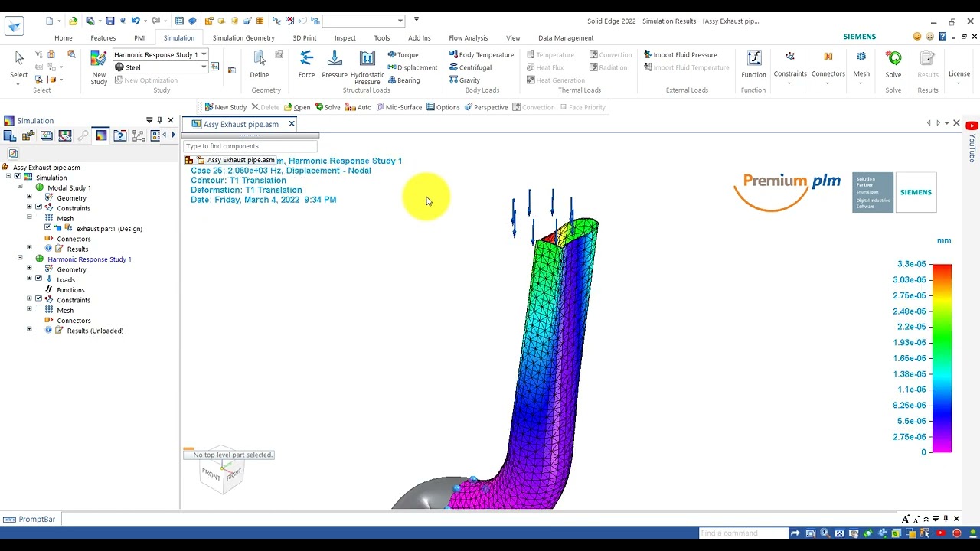Click the PromptBar icon at bottom left
980x551 pixels.
click(8, 519)
